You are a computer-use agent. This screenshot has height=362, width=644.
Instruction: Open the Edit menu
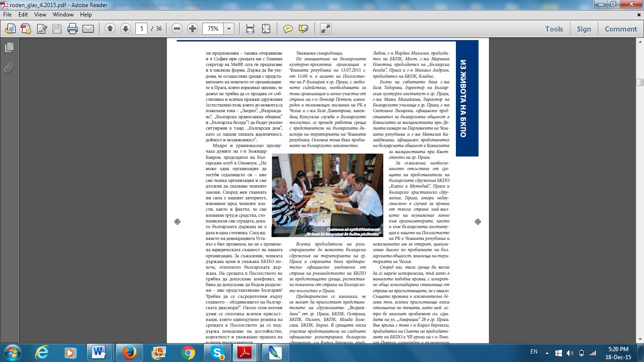[x=24, y=15]
